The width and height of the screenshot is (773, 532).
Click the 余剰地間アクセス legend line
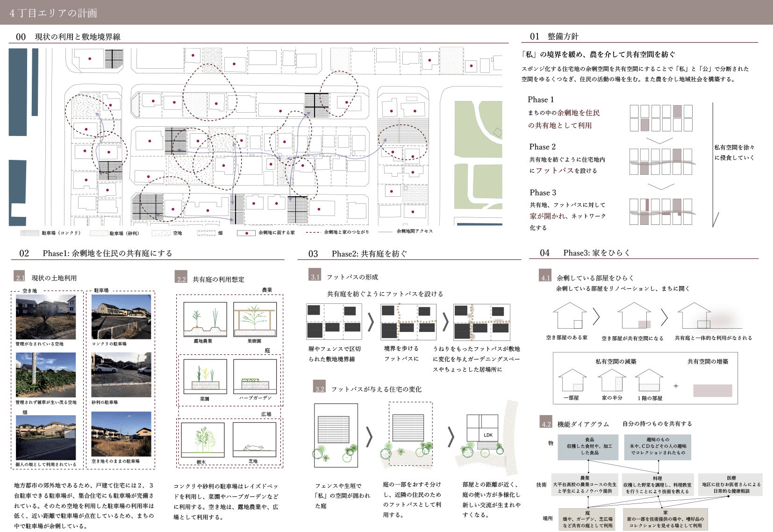(385, 232)
